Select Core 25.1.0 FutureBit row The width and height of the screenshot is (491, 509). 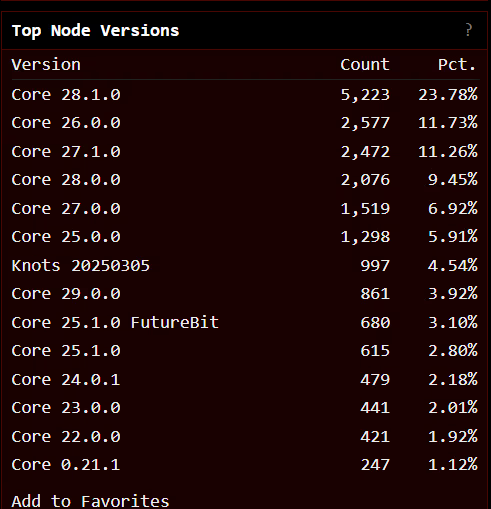tap(245, 323)
